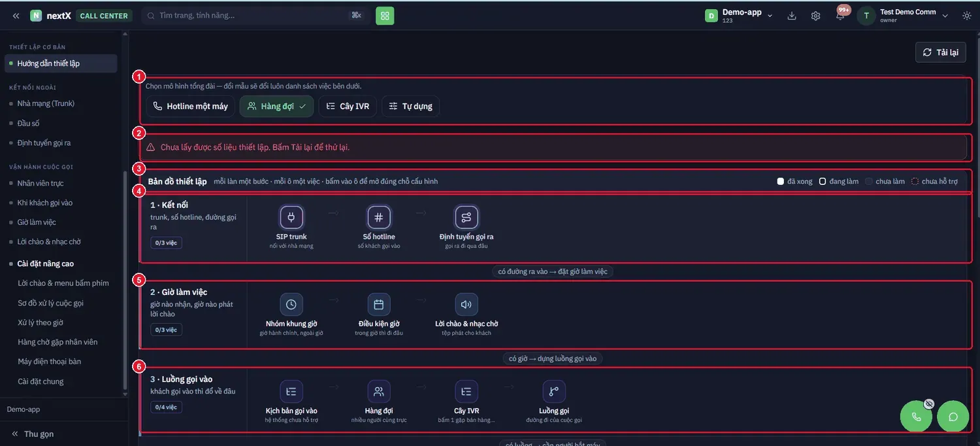Click the user avatar labeled T
The width and height of the screenshot is (980, 446).
(866, 16)
